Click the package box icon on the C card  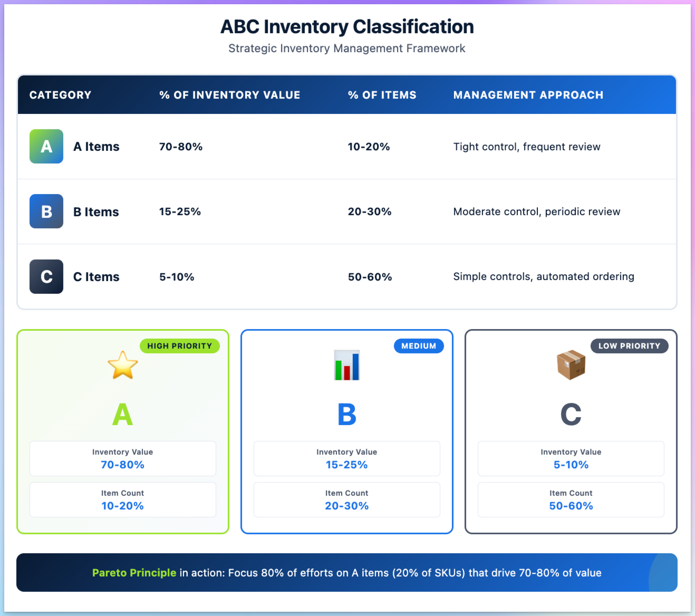coord(571,365)
